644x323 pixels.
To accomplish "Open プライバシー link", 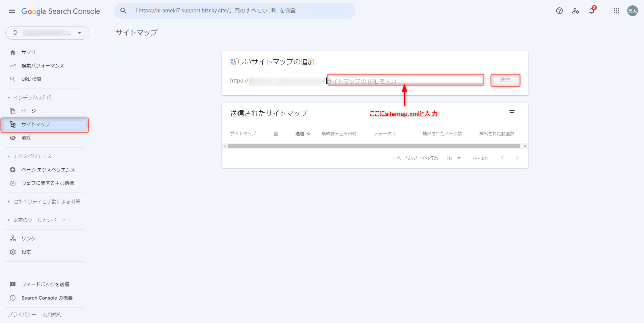I will pos(22,315).
